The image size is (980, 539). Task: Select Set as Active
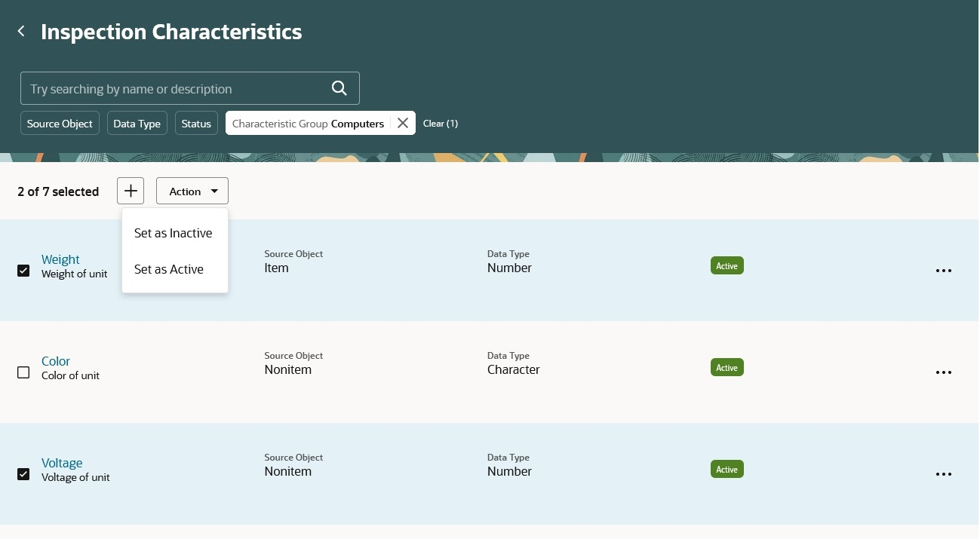pyautogui.click(x=169, y=269)
